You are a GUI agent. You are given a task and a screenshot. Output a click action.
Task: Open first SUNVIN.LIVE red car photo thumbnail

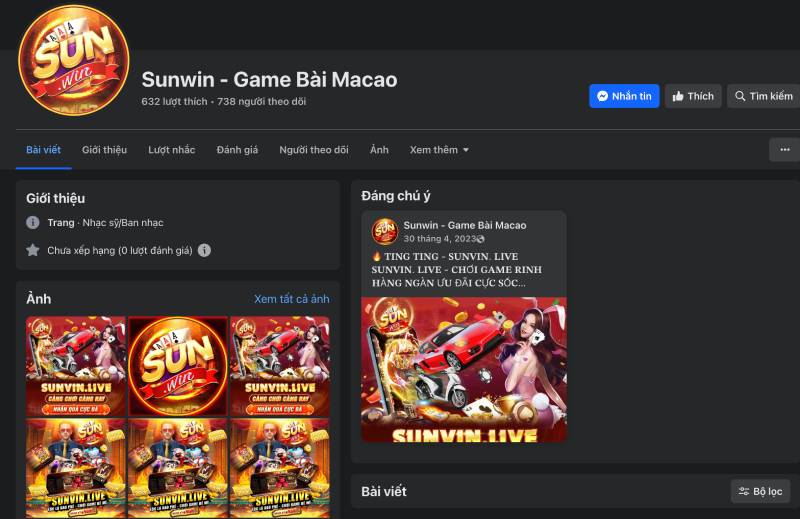(76, 366)
